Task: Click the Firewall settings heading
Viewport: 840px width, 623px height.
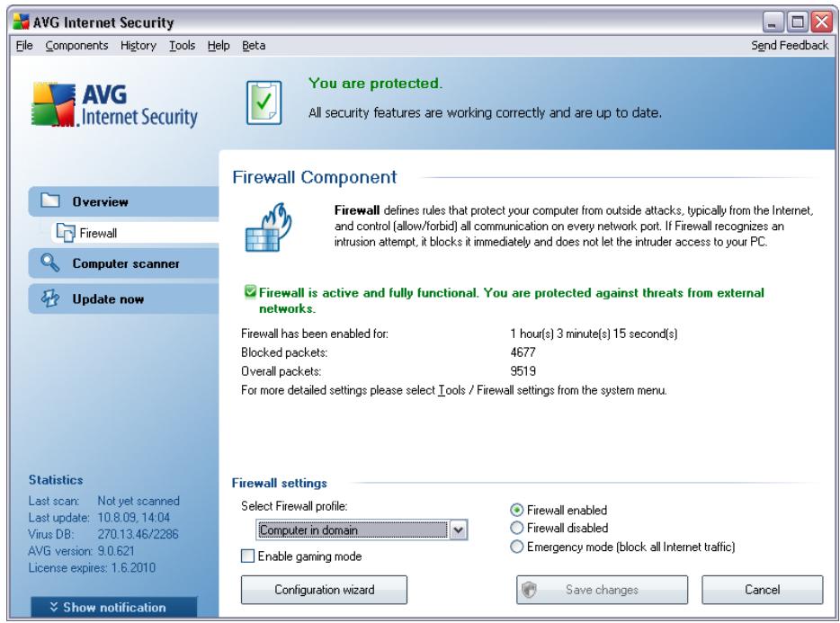Action: click(279, 483)
